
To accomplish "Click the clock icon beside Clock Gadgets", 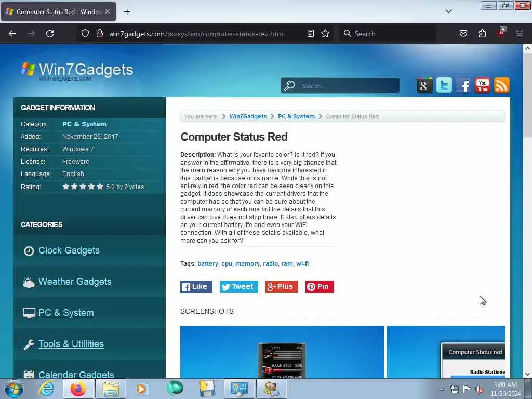I will pyautogui.click(x=29, y=251).
